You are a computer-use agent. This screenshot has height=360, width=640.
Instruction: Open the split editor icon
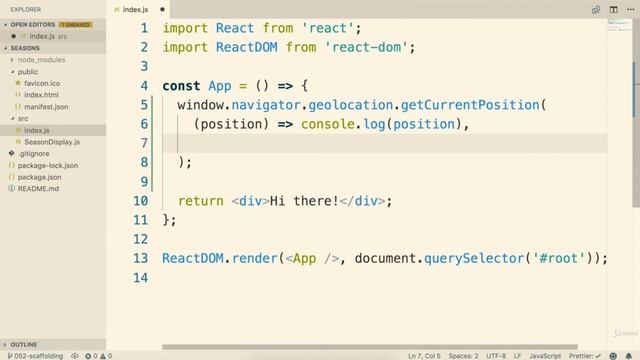613,9
